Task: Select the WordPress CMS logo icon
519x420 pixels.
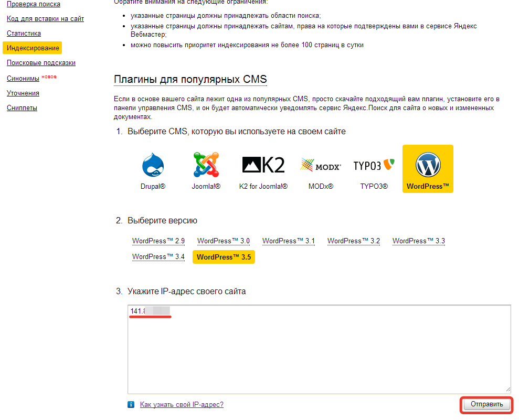Action: tap(428, 165)
